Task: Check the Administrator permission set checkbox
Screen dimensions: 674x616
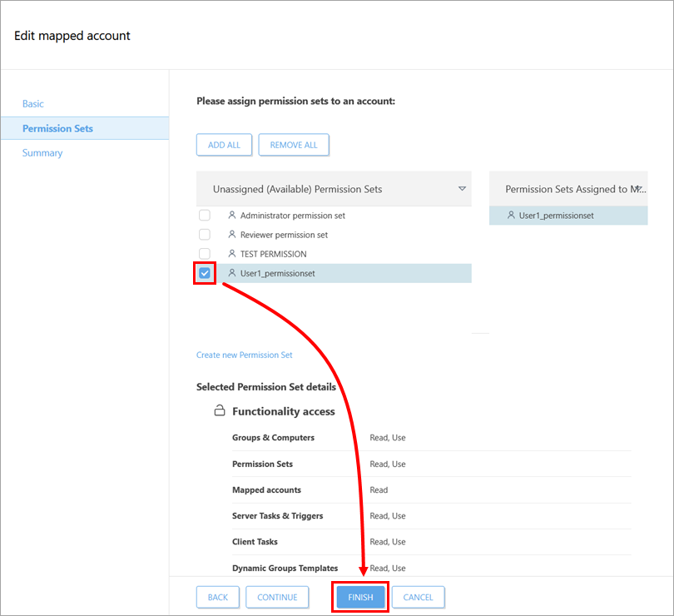Action: click(x=205, y=216)
